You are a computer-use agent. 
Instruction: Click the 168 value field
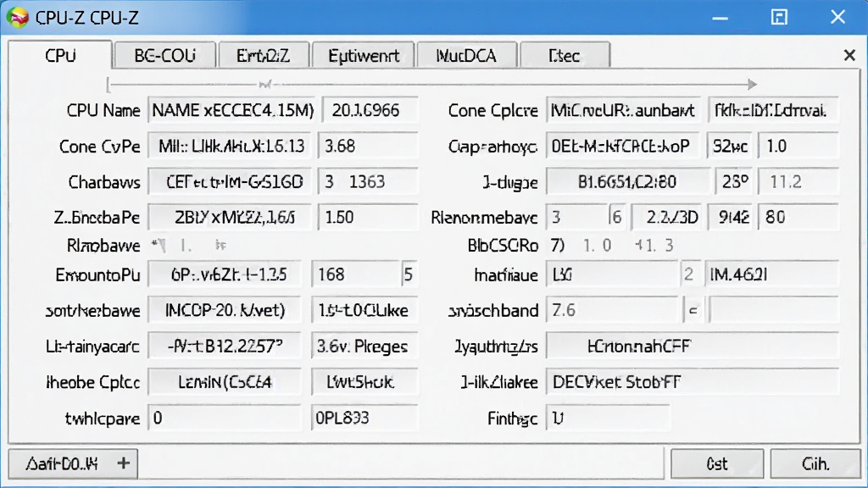coord(356,275)
